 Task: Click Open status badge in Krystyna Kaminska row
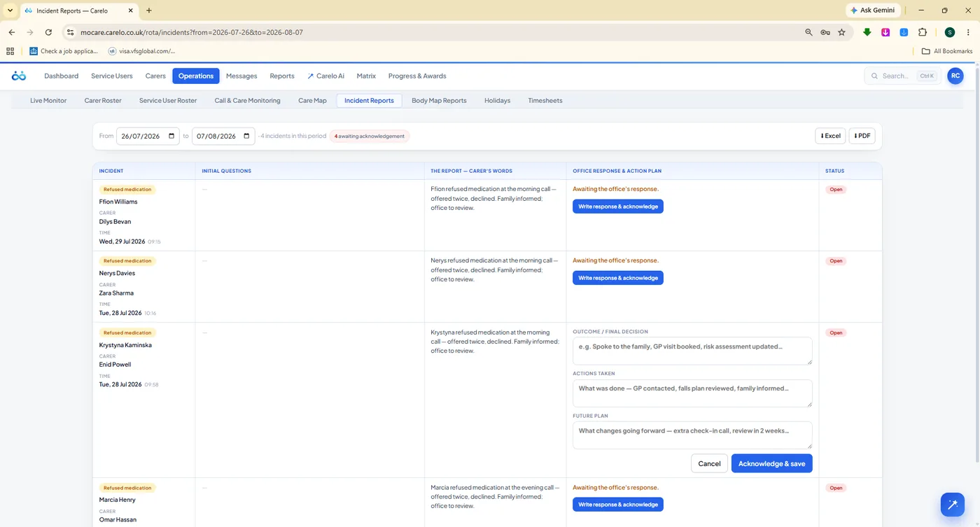pos(836,333)
